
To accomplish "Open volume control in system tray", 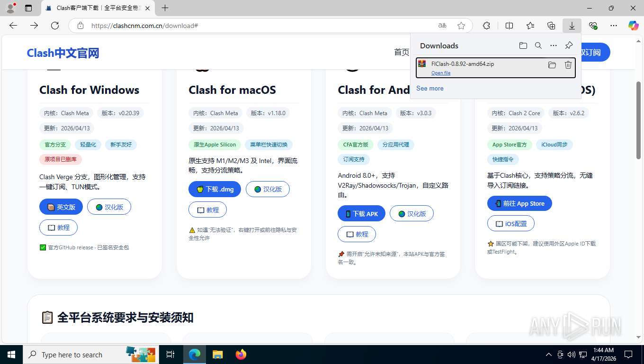I will pyautogui.click(x=572, y=355).
